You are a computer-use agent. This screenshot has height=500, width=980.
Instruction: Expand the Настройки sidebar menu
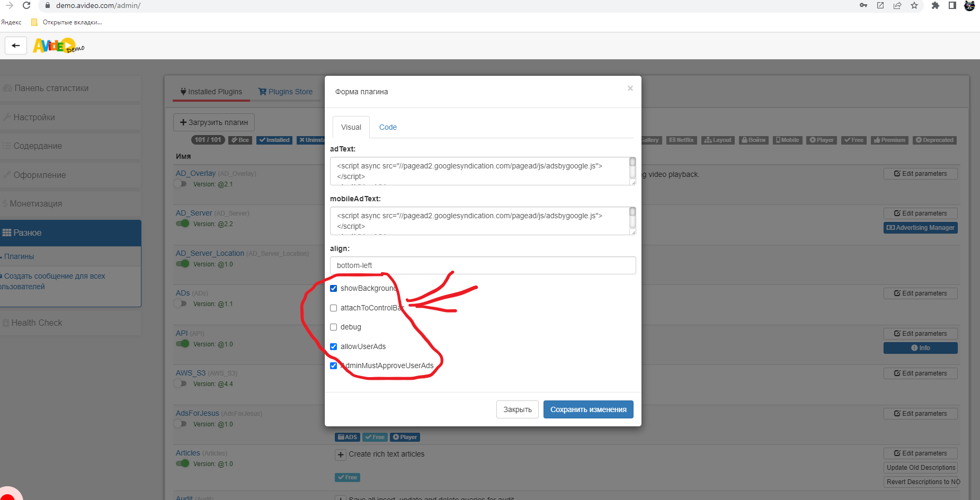coord(70,118)
